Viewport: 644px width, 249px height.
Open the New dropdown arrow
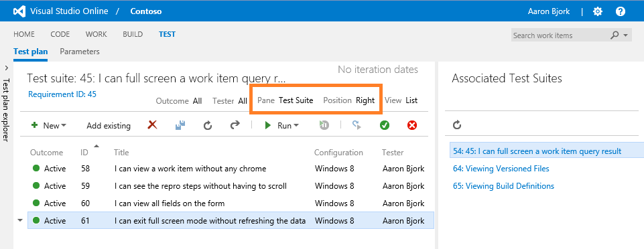64,126
